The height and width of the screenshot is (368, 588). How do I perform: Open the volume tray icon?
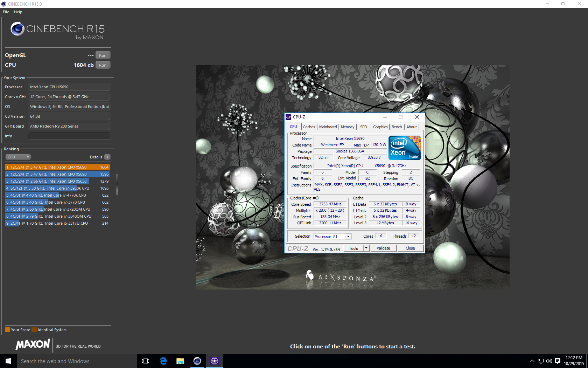(549, 361)
